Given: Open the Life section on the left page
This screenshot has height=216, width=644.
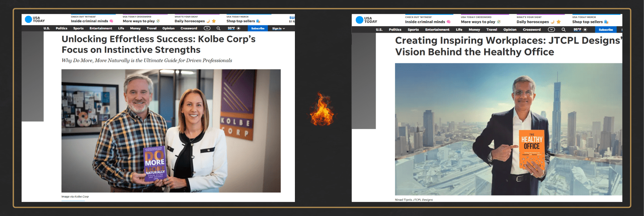Looking at the screenshot, I should click(x=121, y=28).
